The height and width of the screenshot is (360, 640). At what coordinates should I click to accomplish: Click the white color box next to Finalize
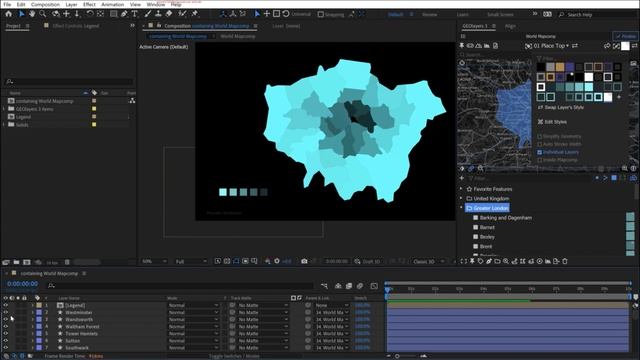(625, 46)
